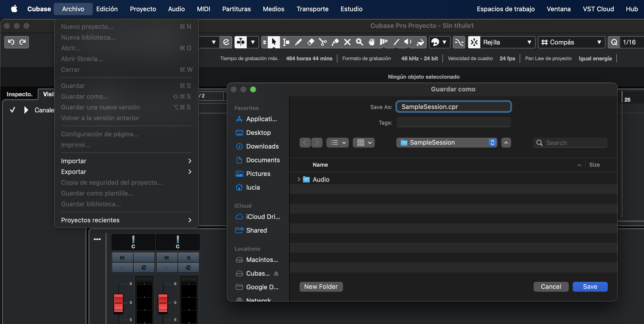Toggle Solo on second mixer channel
This screenshot has width=644, height=324.
[189, 258]
